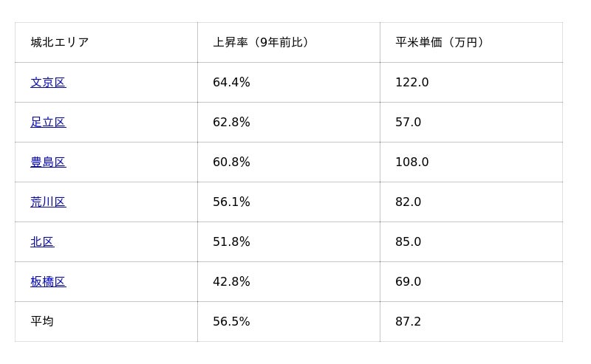Click the 108.0 price cell
Screen dimensions: 591x364
411,162
